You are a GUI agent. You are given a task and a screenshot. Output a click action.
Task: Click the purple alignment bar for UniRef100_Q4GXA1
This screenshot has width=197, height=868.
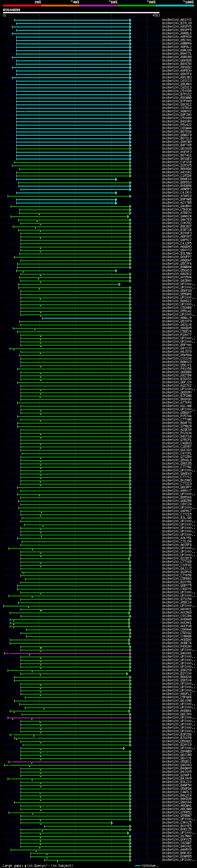(x=68, y=654)
